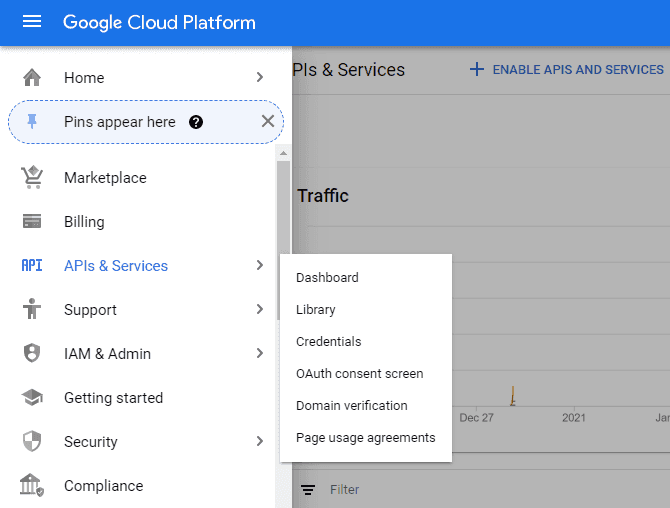Click the Google Cloud Platform title

[x=159, y=23]
